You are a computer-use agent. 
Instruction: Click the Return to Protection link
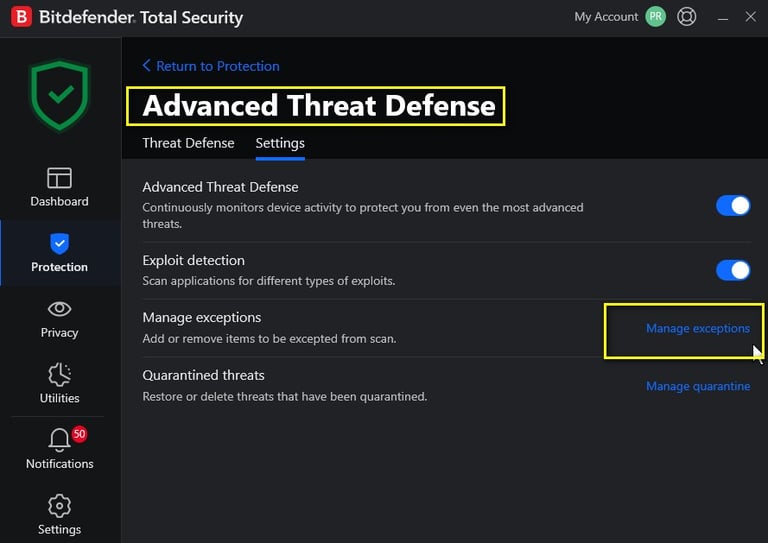217,66
